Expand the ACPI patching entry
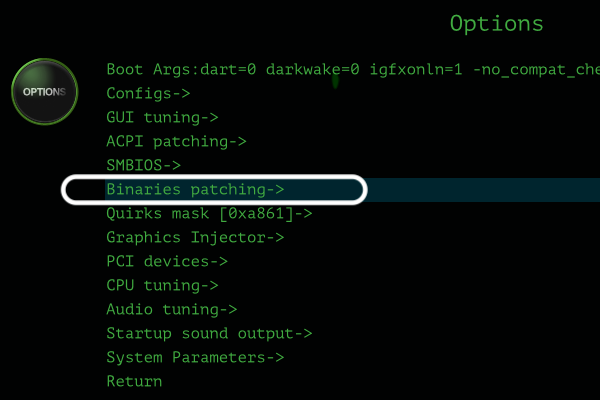This screenshot has height=400, width=600. click(176, 142)
